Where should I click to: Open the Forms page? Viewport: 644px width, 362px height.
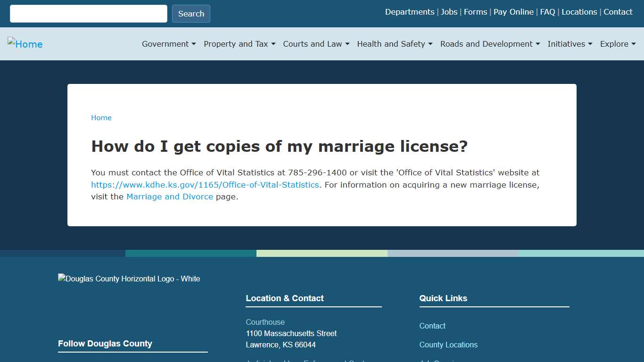coord(475,12)
